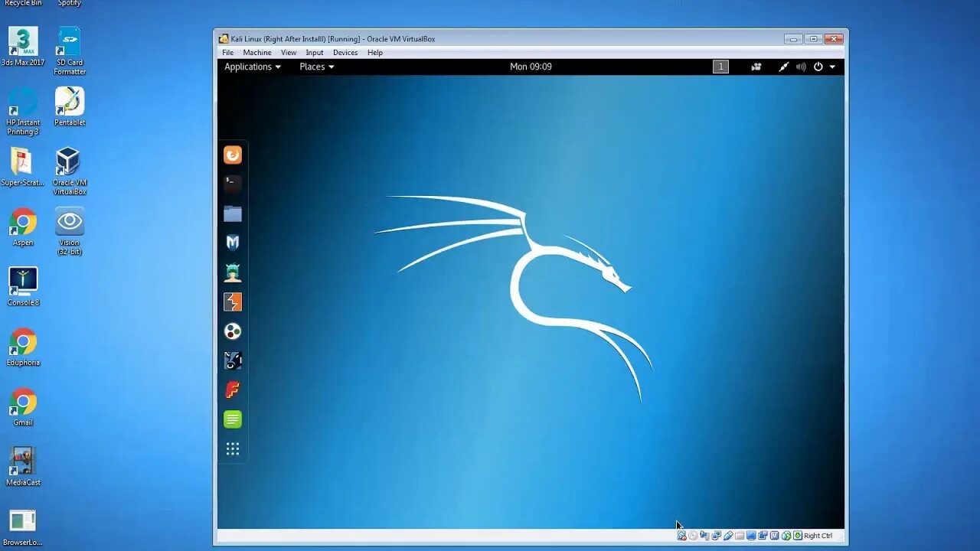Open the VirtualBox View menu
This screenshot has height=551, width=980.
289,53
